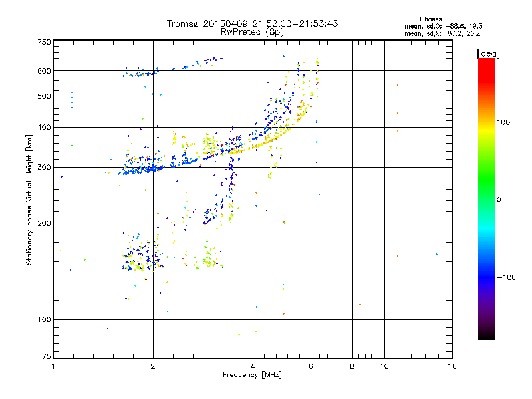The width and height of the screenshot is (532, 399).
Task: Click the 'mean, sd,X: 87.2, 20.2' line
Action: click(442, 33)
